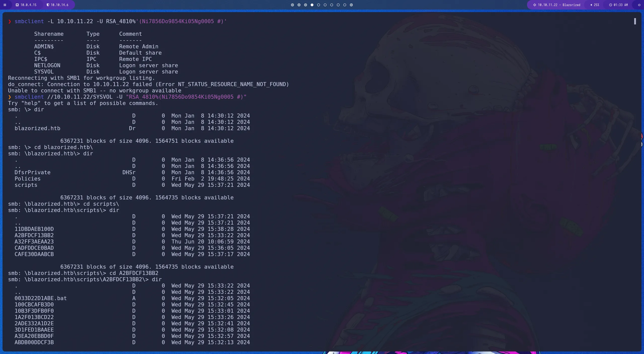This screenshot has height=354, width=644.
Task: Click the ethernet IP 10.0.4.15 module
Action: point(26,5)
